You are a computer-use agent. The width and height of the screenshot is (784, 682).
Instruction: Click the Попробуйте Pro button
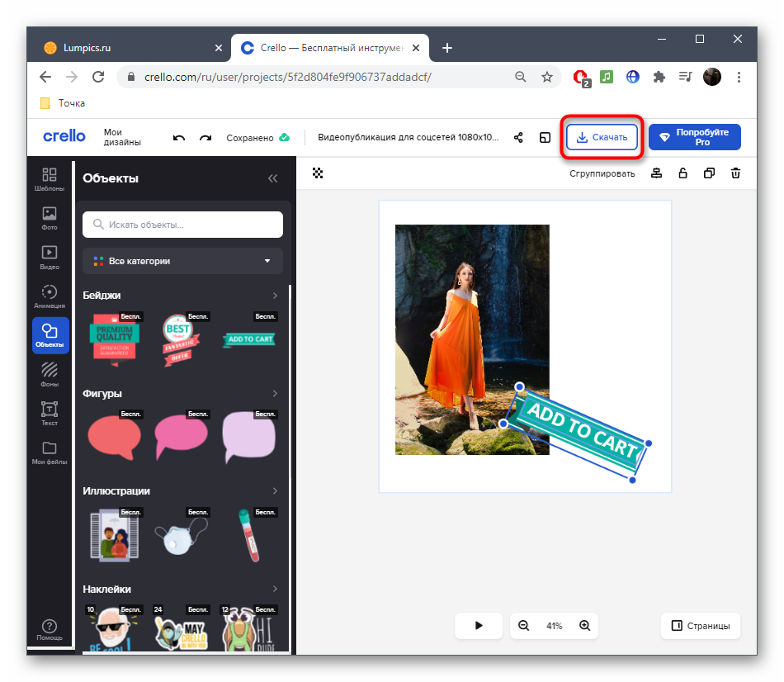pyautogui.click(x=694, y=137)
